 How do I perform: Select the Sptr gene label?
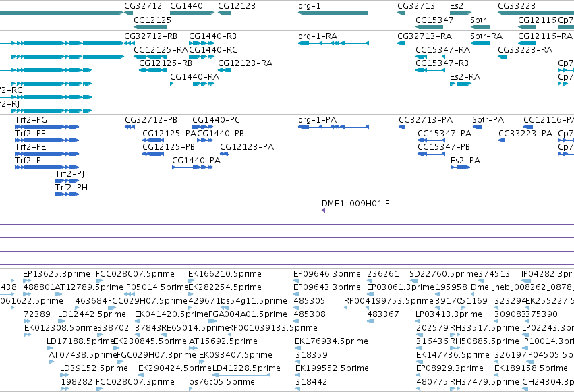pos(478,20)
